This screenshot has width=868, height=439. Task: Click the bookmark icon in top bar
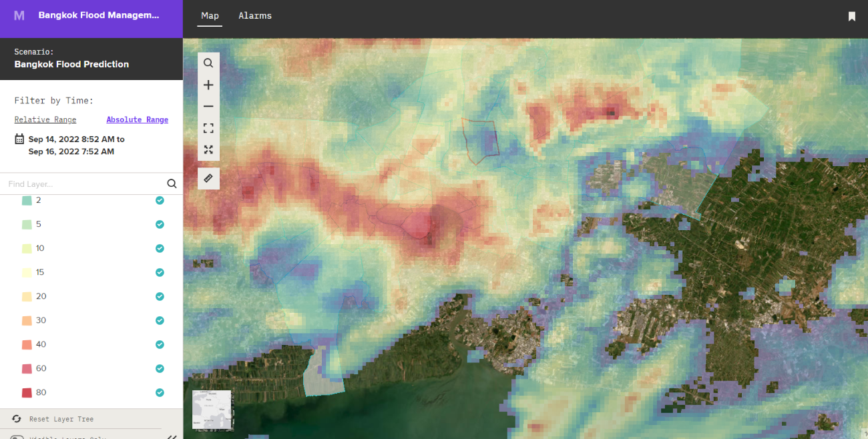tap(851, 16)
